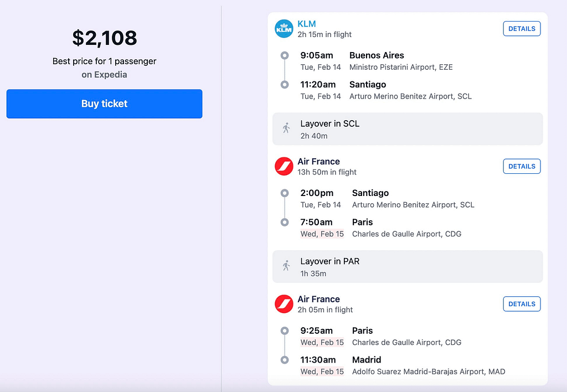Screen dimensions: 567x392
Task: Click 'Charles de Gaulle Airport, CDG' under 7:50am Paris
Action: click(407, 234)
